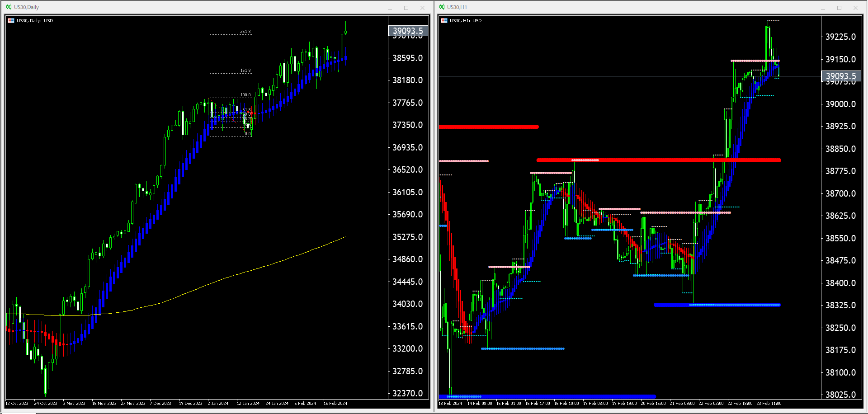Click the 38250.0 price on H1 axis
This screenshot has width=868, height=414.
841,328
